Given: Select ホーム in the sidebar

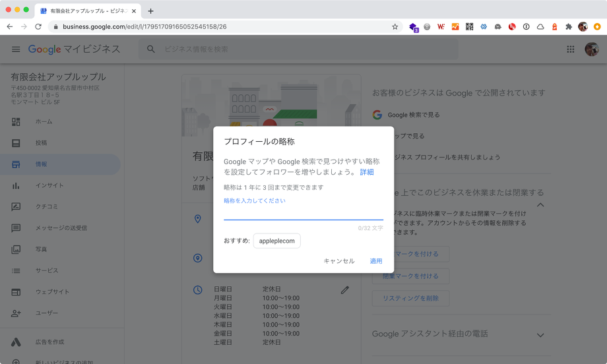Looking at the screenshot, I should coord(44,122).
